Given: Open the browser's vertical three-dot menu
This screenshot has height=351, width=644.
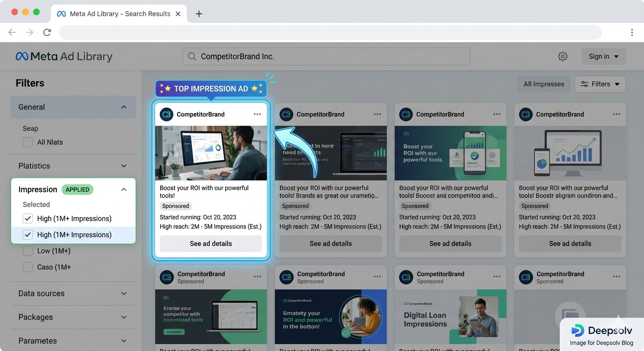Looking at the screenshot, I should pos(632,32).
